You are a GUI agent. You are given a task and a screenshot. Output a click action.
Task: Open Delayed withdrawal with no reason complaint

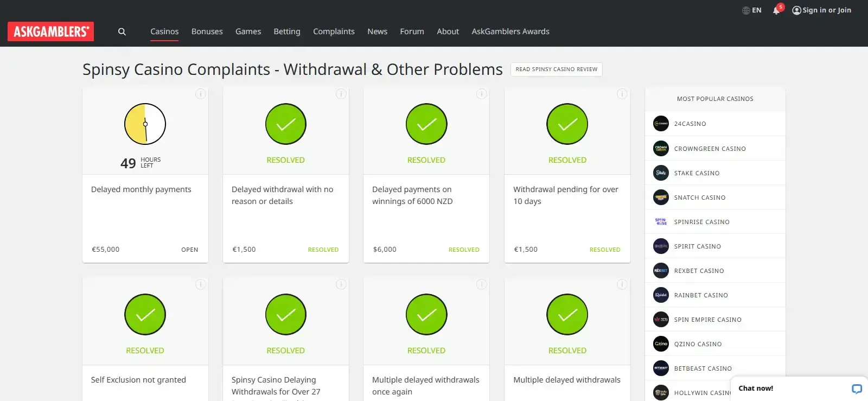pos(282,195)
